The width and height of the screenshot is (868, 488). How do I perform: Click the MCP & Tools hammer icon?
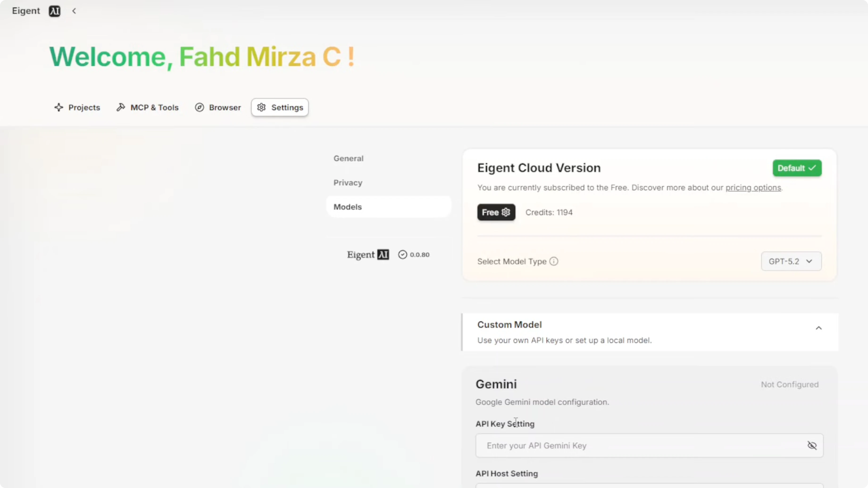(121, 108)
